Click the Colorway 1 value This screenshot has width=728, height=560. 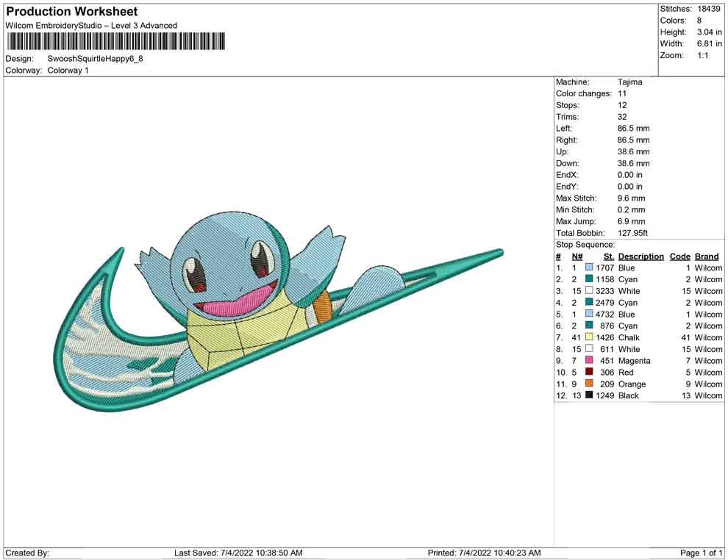68,71
